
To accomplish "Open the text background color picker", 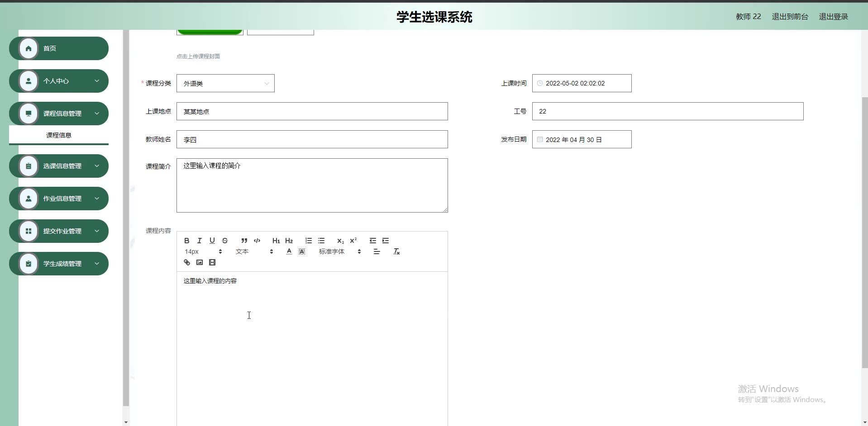I will pos(302,251).
